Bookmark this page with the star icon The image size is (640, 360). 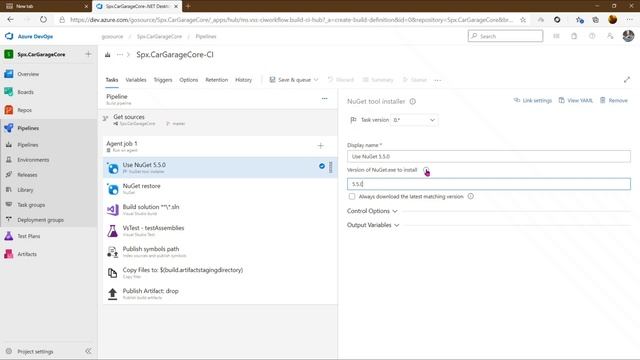click(x=523, y=20)
